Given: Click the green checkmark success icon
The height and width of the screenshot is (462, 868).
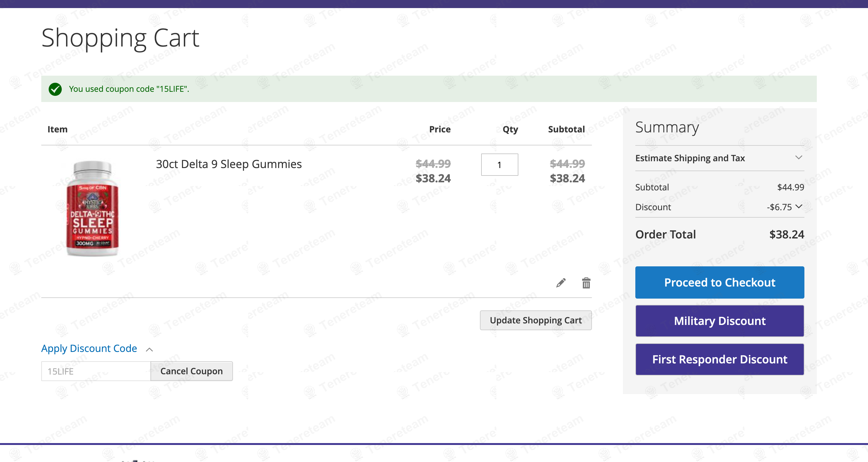Looking at the screenshot, I should (55, 89).
